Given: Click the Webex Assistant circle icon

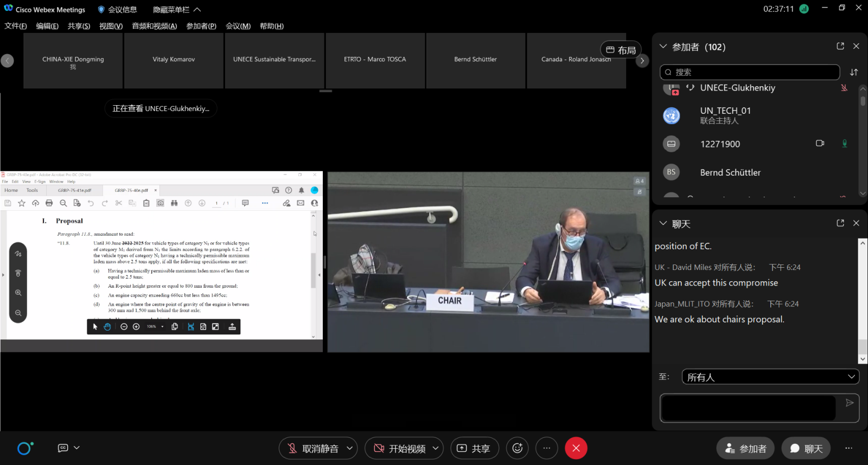Looking at the screenshot, I should pos(24,448).
